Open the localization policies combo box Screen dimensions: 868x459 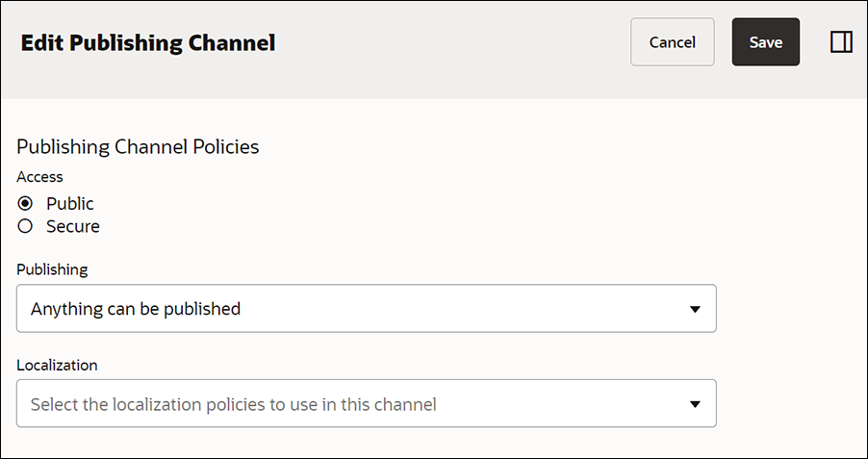tap(366, 404)
